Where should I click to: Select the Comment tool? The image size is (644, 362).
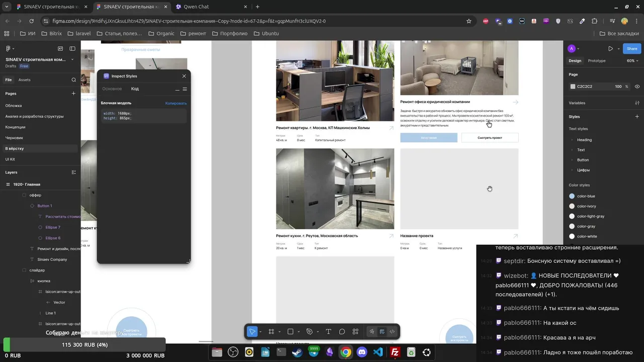pos(342,331)
